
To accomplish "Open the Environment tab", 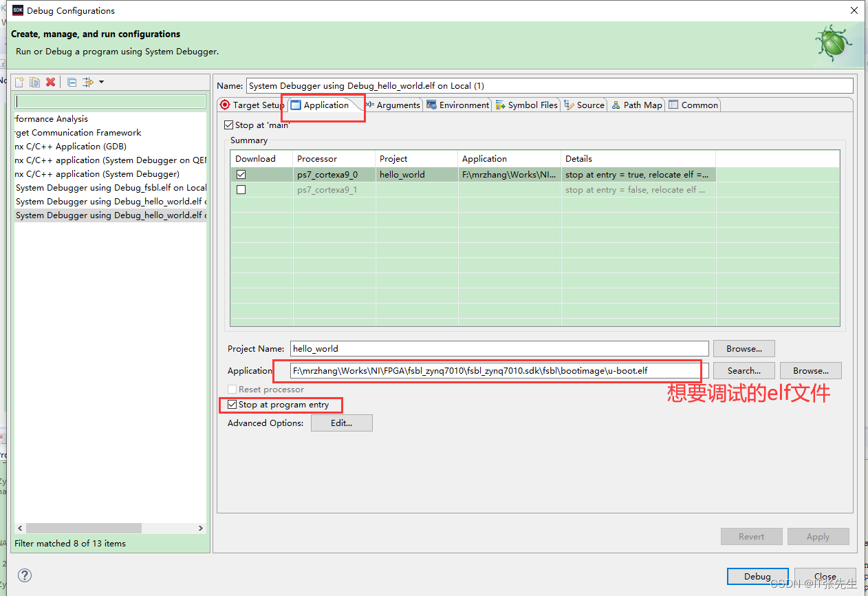I will (458, 105).
